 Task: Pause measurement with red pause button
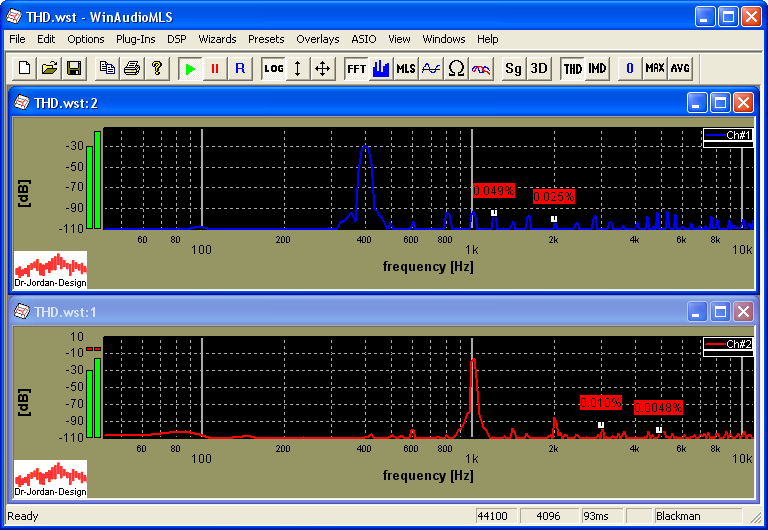(214, 68)
